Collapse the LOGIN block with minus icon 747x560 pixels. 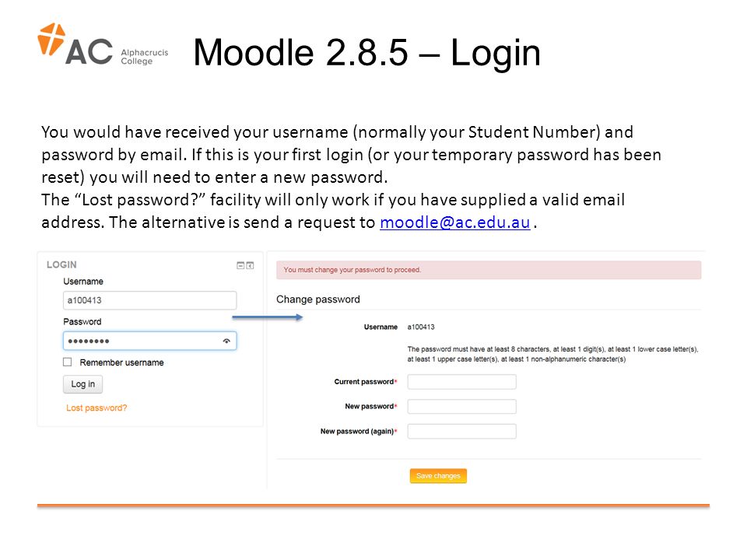240,265
